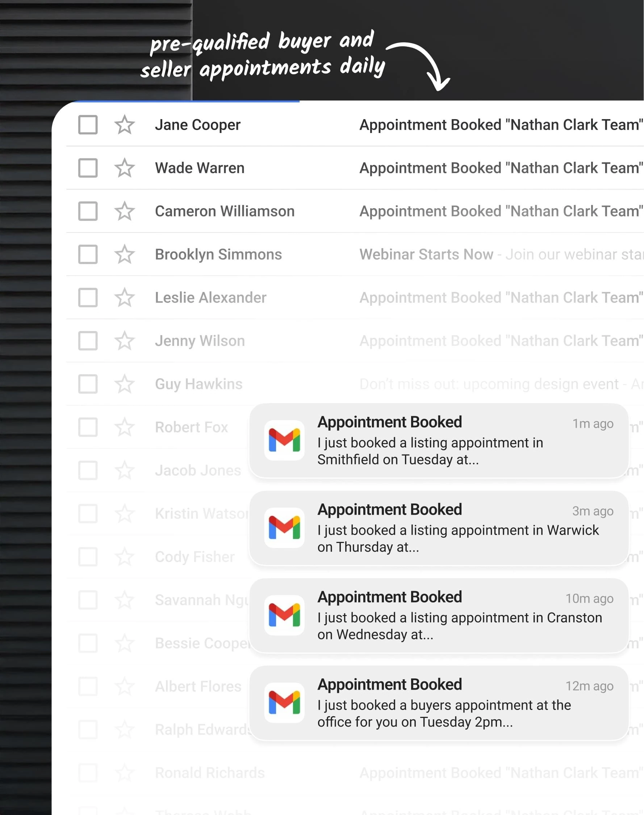Click sender name Leslie Alexander
The image size is (644, 815).
(210, 298)
